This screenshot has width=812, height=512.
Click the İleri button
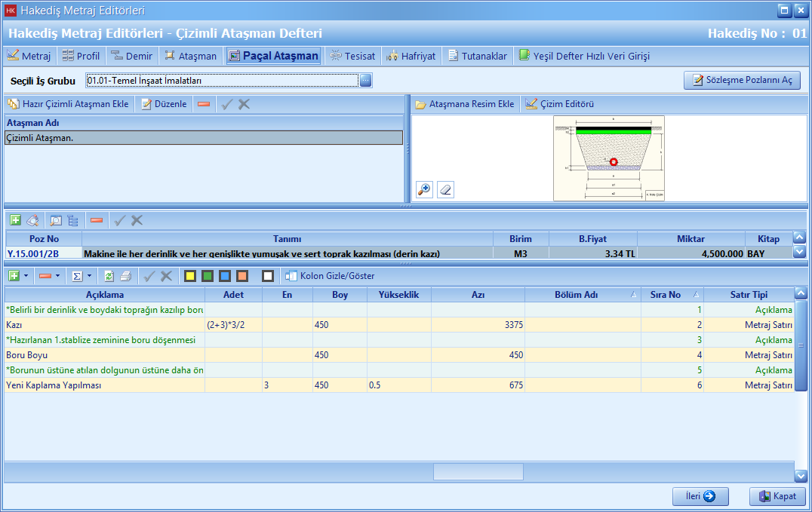coord(700,496)
